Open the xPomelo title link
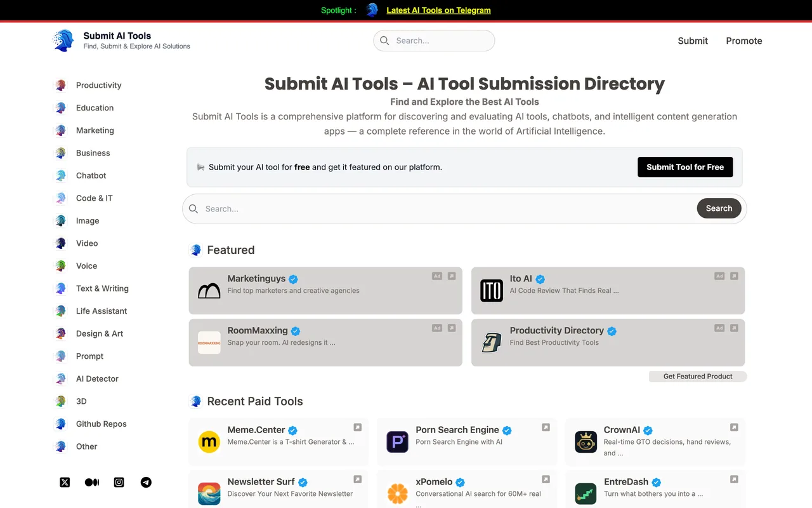 [434, 481]
